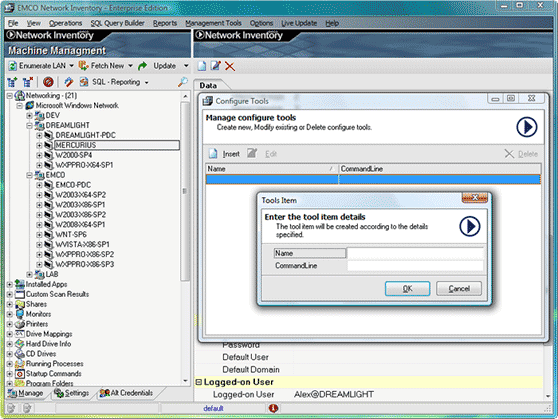Select the blue highlighted row in tools list
The height and width of the screenshot is (419, 558).
[x=373, y=179]
